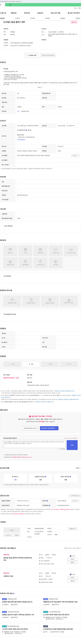Click the 자녀 학자금 지원 benefit icon
The height and width of the screenshot is (644, 81).
71,251
